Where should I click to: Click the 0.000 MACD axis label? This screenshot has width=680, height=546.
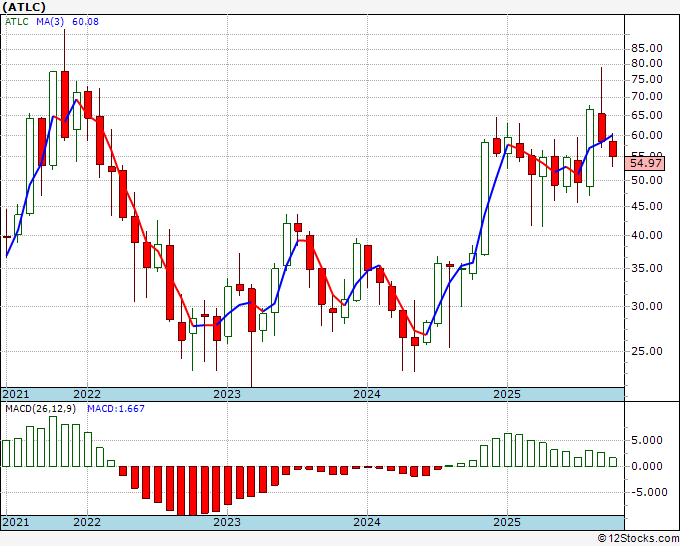coord(649,466)
